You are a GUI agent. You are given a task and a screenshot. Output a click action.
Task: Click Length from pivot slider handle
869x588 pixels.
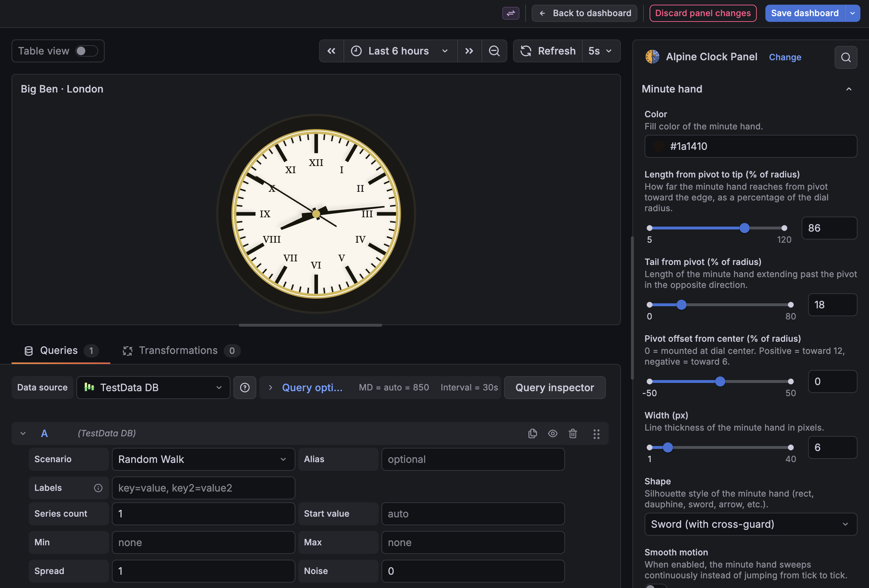coord(744,228)
